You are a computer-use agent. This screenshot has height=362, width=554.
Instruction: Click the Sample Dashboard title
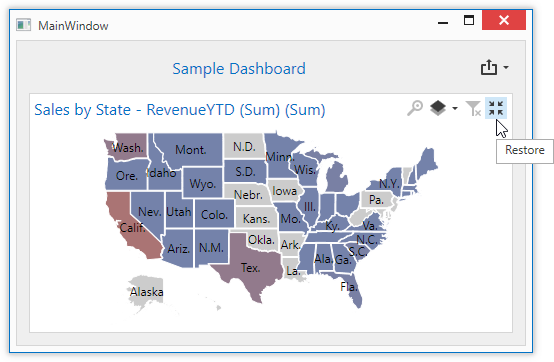tap(239, 69)
